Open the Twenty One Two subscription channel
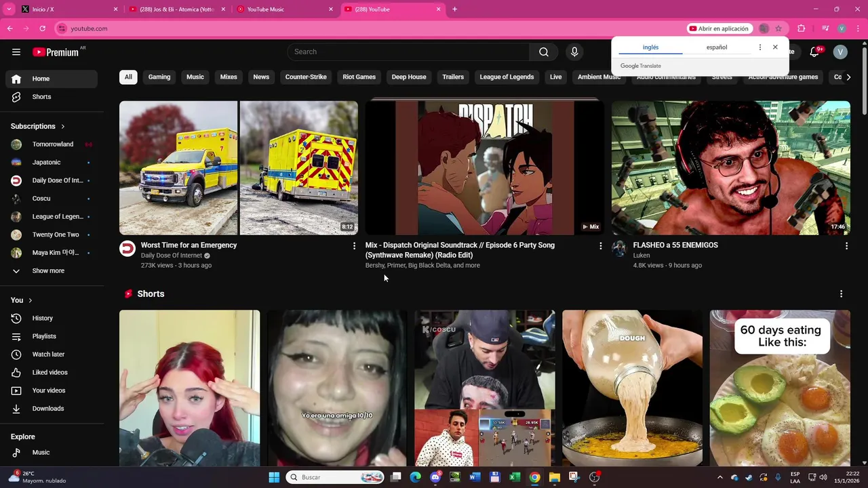Image resolution: width=868 pixels, height=488 pixels. 52,235
